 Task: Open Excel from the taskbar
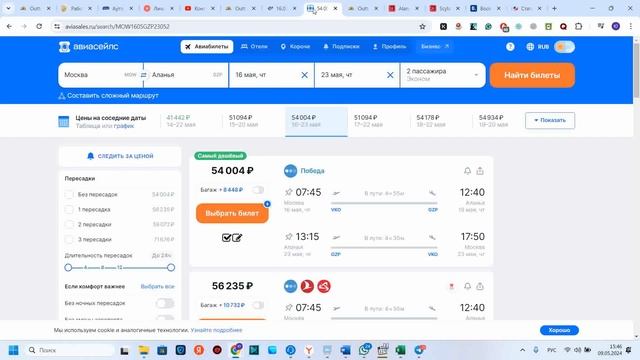pyautogui.click(x=400, y=350)
